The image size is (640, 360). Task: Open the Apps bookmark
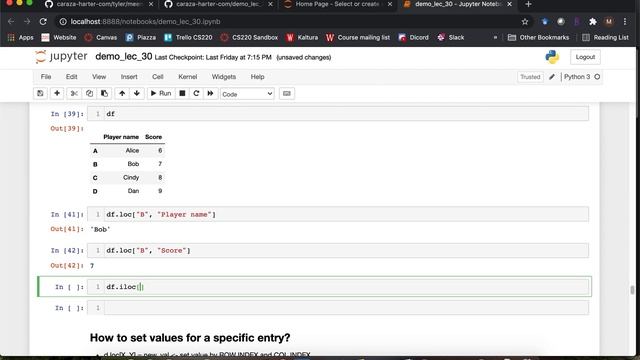coord(20,38)
